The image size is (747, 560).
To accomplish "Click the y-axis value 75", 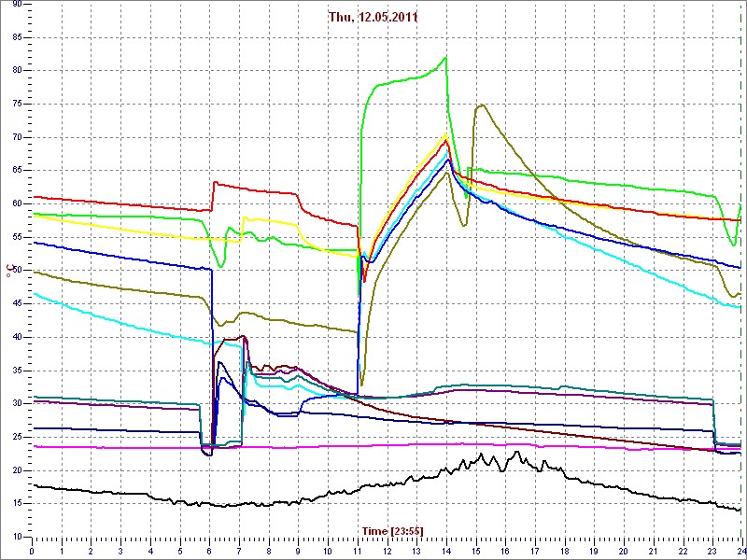I will 16,104.
